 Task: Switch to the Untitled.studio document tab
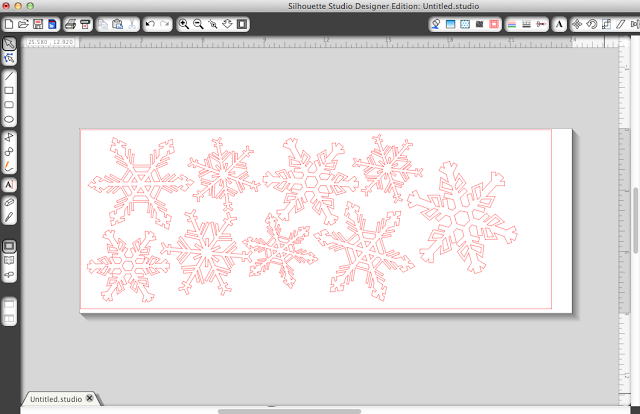click(x=56, y=399)
